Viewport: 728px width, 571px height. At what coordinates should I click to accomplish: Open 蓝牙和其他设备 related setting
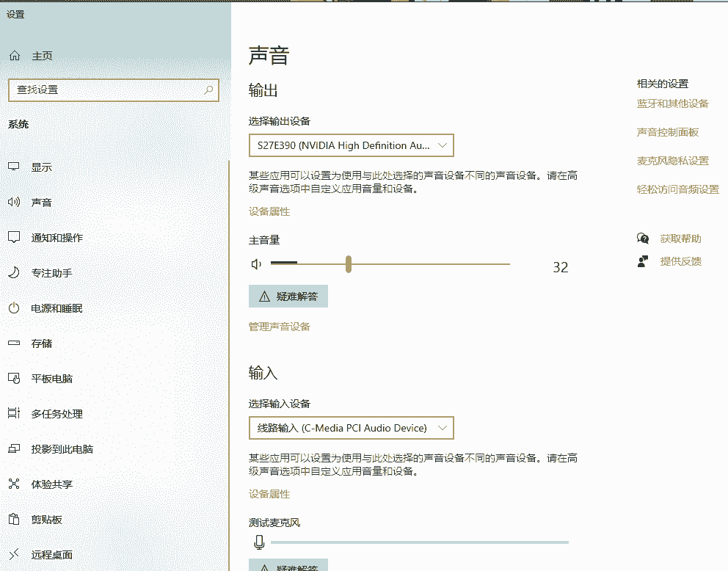coord(673,103)
